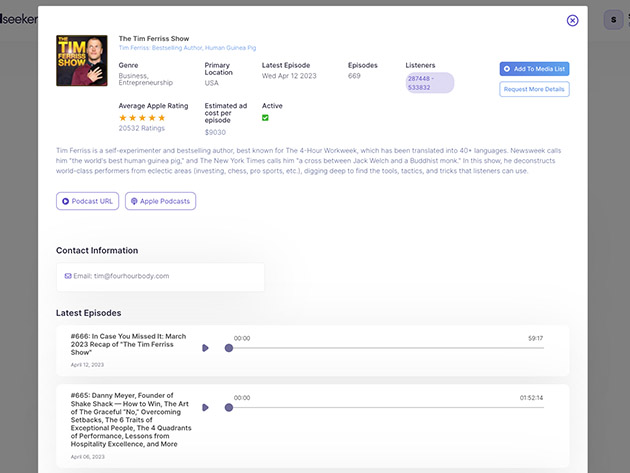Click the $9030 estimated ad cost
The height and width of the screenshot is (473, 630).
pos(215,132)
